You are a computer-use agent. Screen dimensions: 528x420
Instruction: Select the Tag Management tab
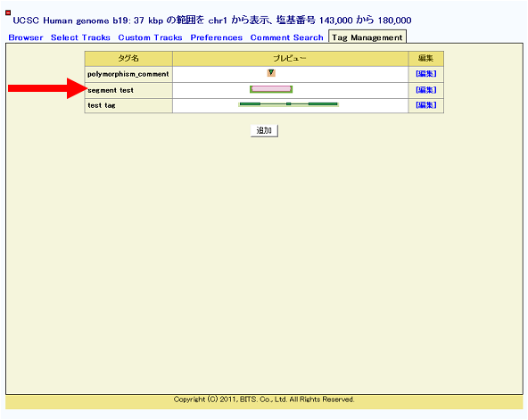[x=367, y=37]
